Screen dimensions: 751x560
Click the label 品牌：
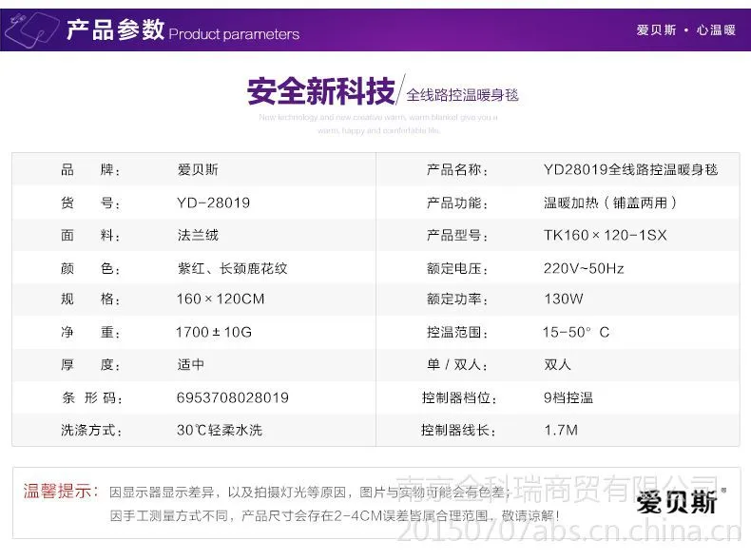pyautogui.click(x=90, y=169)
